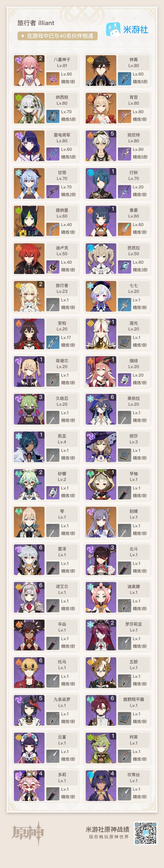Click the 班尼特 name label
Image resolution: width=164 pixels, height=868 pixels.
pyautogui.click(x=134, y=135)
